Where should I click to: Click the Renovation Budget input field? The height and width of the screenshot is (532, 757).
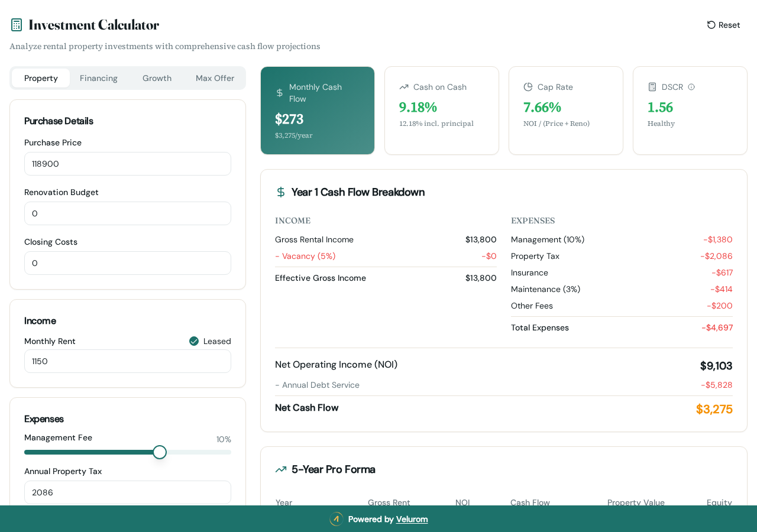pos(128,213)
